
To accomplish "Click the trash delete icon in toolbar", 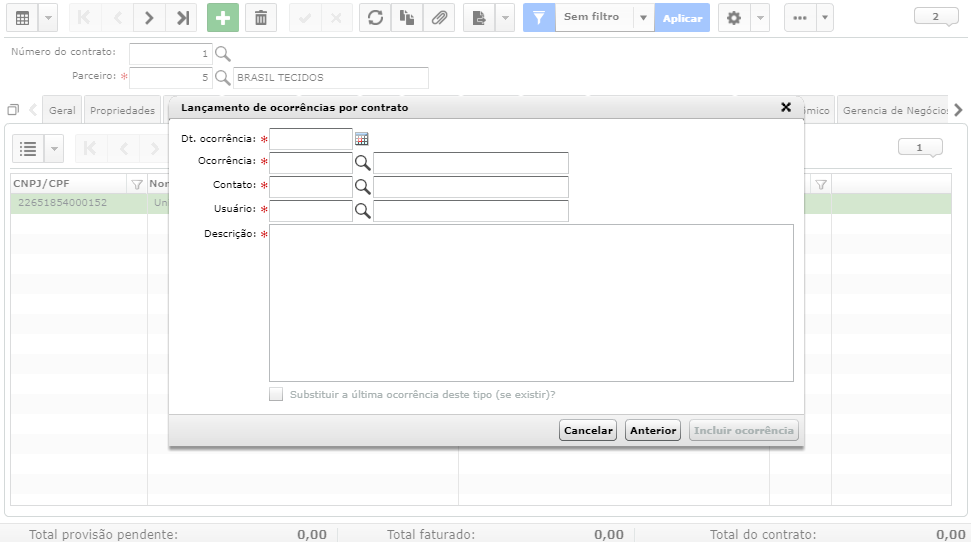I will point(261,18).
